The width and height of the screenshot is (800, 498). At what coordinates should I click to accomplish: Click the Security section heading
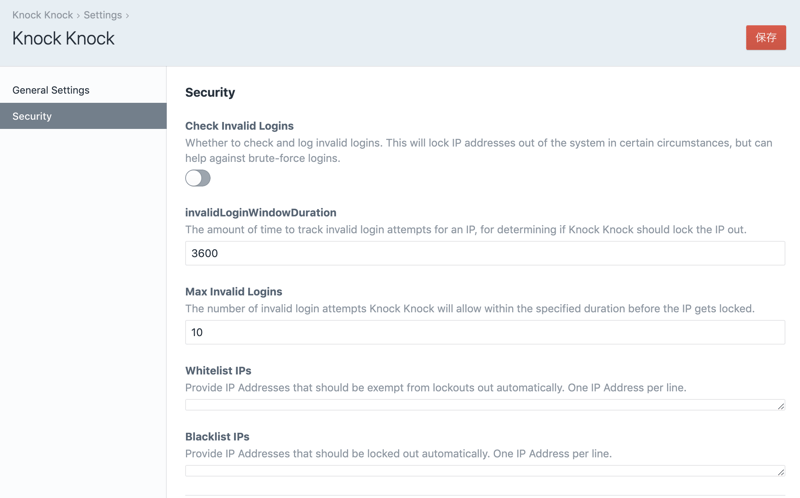[x=210, y=92]
